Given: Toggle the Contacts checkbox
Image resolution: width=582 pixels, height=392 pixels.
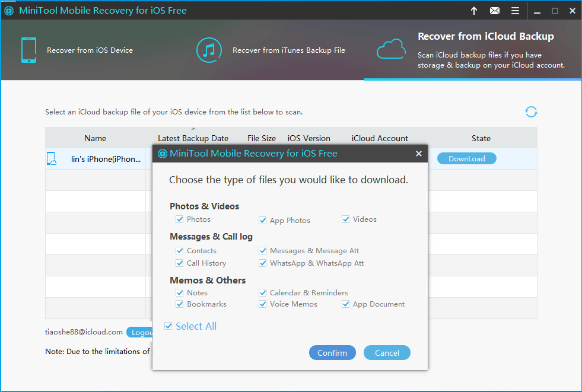Looking at the screenshot, I should pyautogui.click(x=180, y=251).
